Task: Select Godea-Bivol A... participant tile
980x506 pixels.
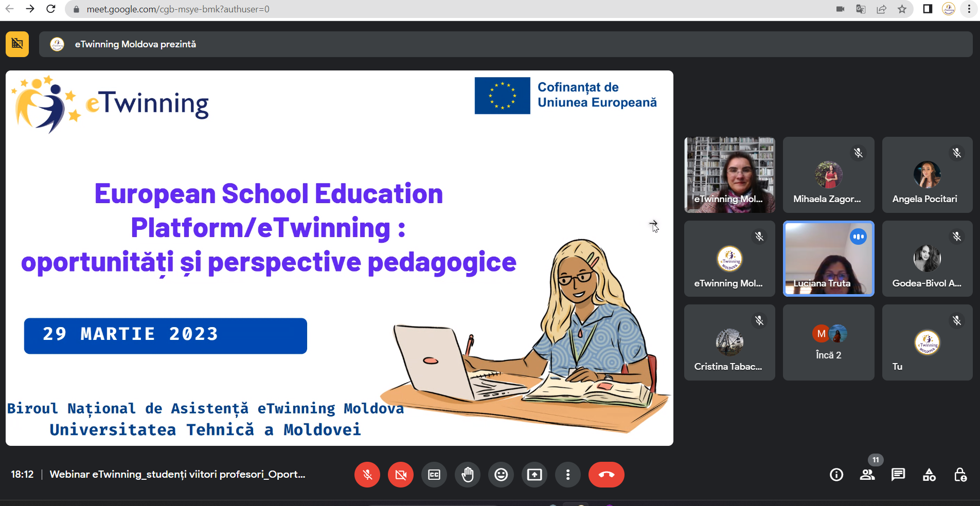Action: coord(927,259)
